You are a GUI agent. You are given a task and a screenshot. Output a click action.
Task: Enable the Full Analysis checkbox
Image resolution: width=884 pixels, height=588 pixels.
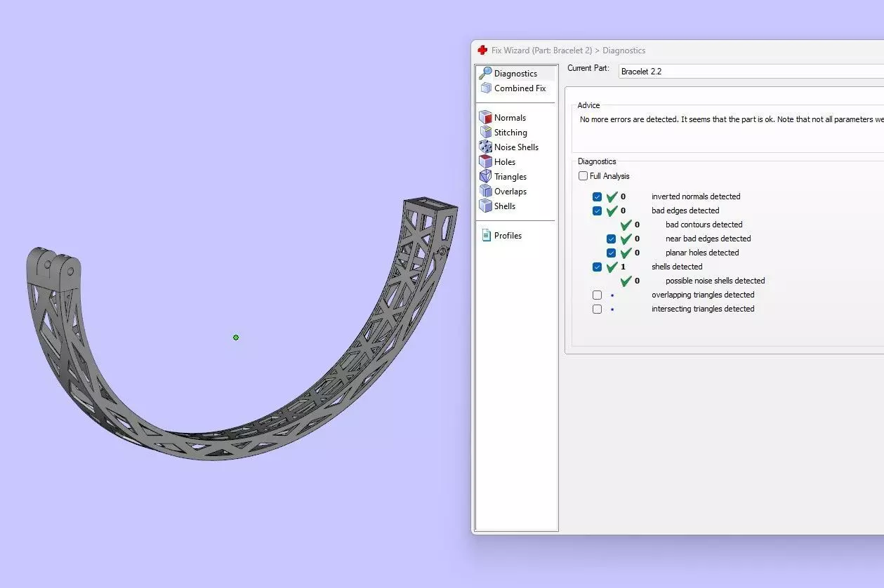pyautogui.click(x=583, y=176)
